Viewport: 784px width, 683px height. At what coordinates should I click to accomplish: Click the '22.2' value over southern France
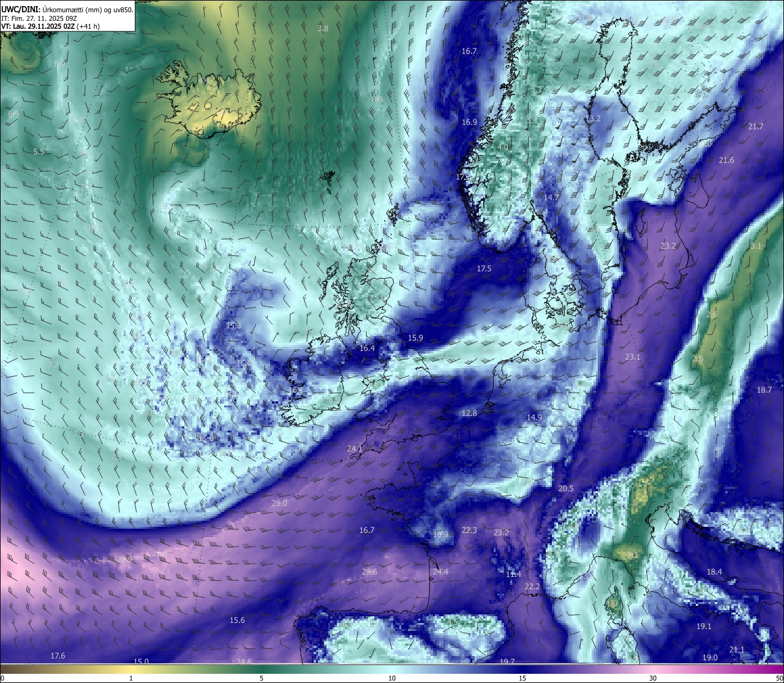point(532,587)
